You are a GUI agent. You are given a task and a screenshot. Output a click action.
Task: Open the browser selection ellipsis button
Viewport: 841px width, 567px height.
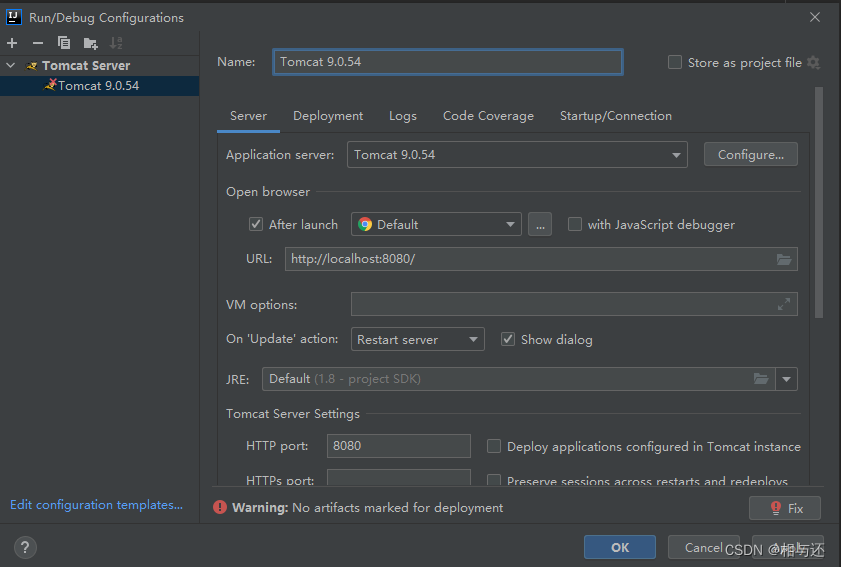540,224
